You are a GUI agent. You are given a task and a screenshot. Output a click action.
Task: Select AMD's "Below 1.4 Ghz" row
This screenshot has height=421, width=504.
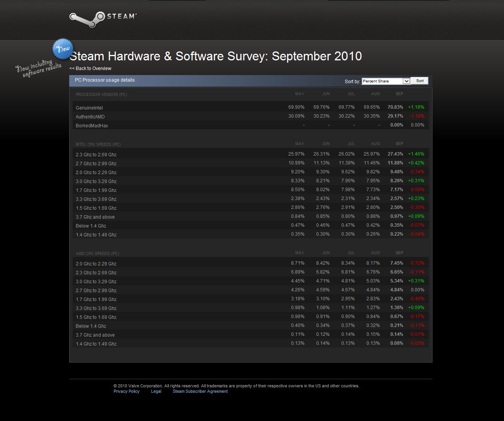[91, 326]
